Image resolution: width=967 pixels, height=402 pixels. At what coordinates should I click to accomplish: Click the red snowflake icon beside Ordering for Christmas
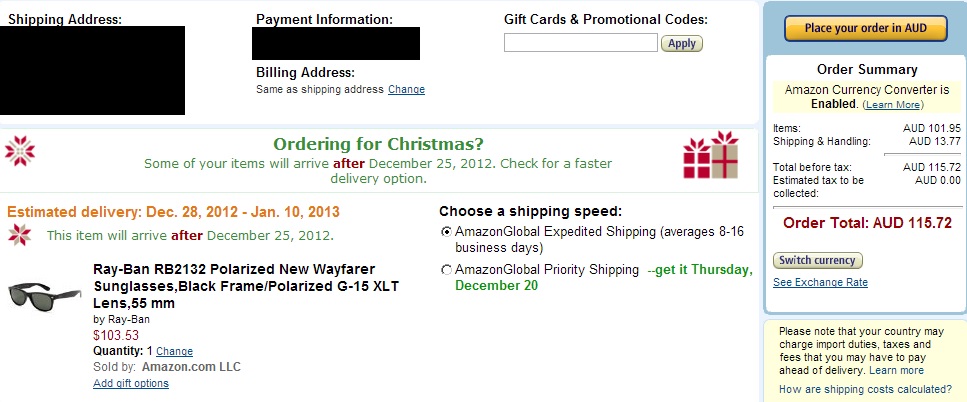coord(20,151)
